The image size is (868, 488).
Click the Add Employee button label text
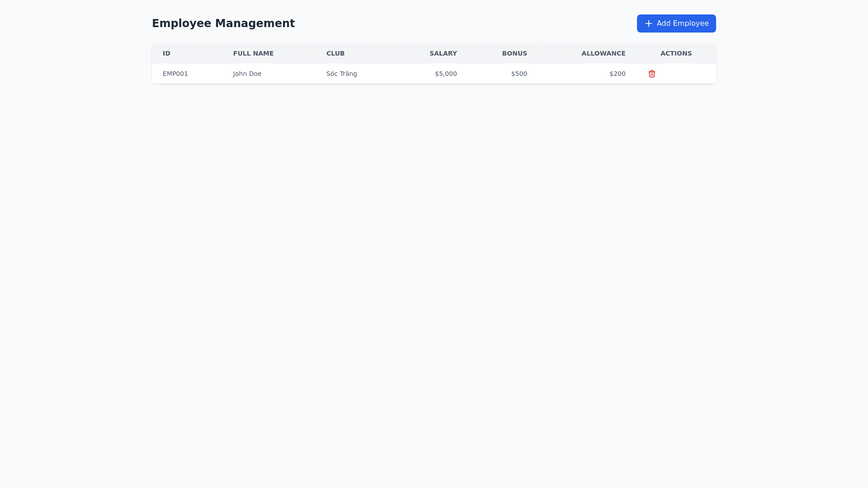[x=682, y=23]
